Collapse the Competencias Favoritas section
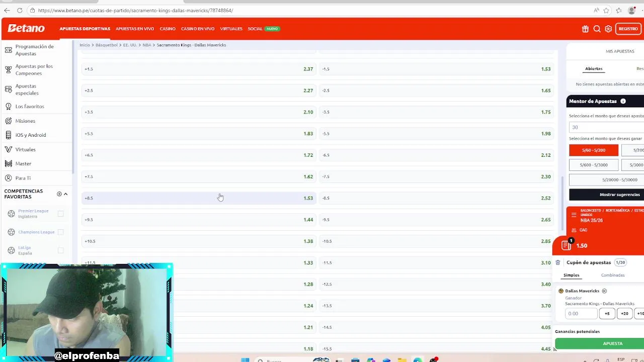Image resolution: width=644 pixels, height=362 pixels. [65, 194]
